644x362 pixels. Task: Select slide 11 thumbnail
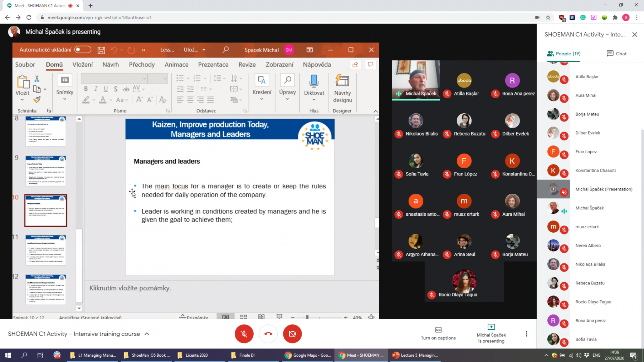coord(46,250)
